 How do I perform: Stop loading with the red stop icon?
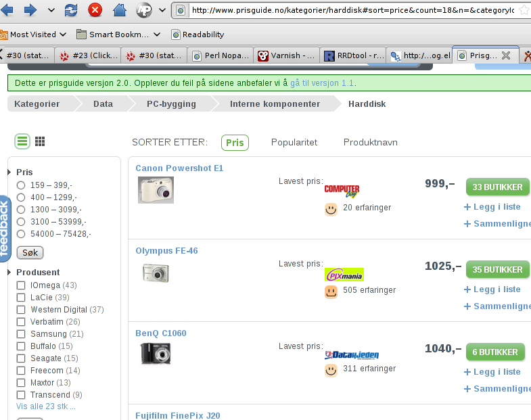pos(95,10)
